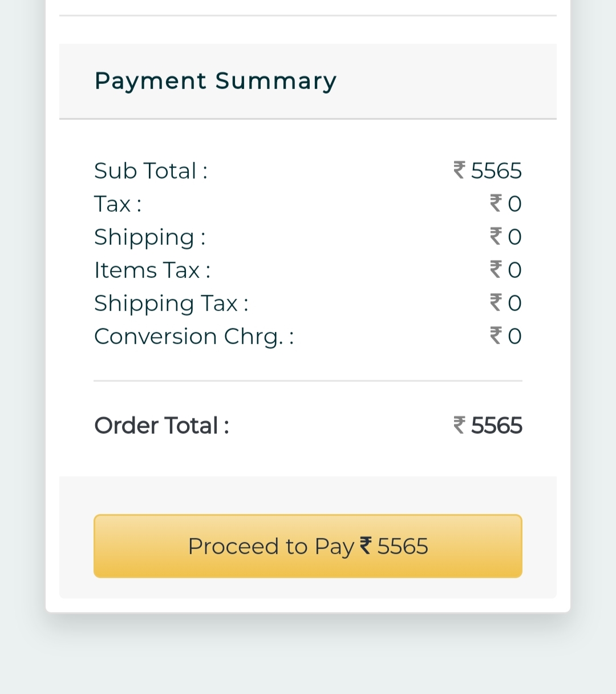
Task: Click the rupee symbol in the Tax row
Action: (496, 203)
